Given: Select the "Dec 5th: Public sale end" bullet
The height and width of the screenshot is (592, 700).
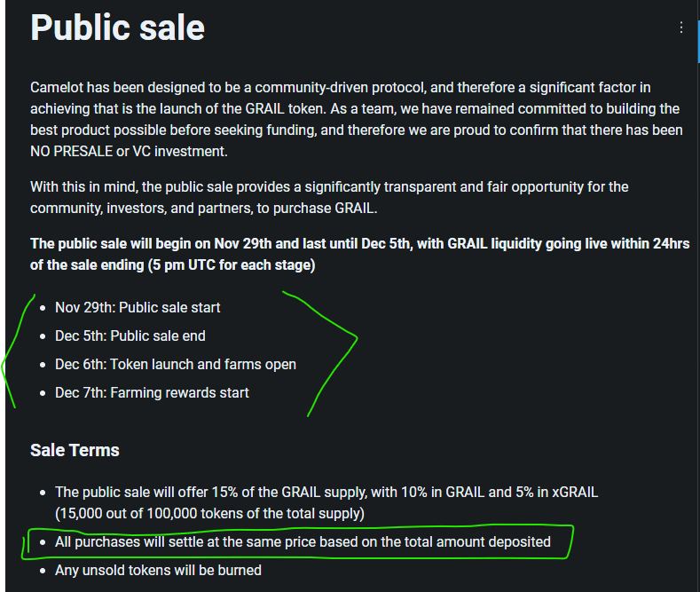Looking at the screenshot, I should [x=130, y=335].
